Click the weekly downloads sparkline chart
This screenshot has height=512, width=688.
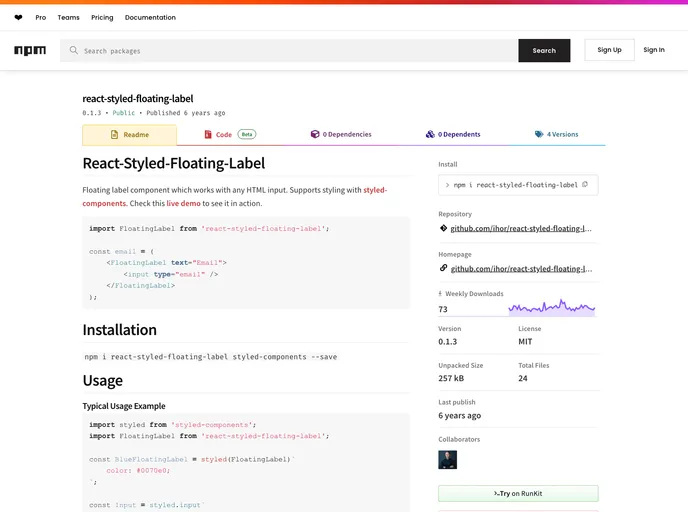(x=552, y=307)
